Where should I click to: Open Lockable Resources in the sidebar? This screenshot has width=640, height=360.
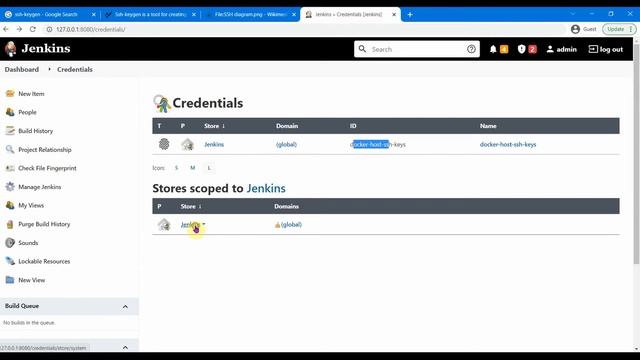[44, 261]
